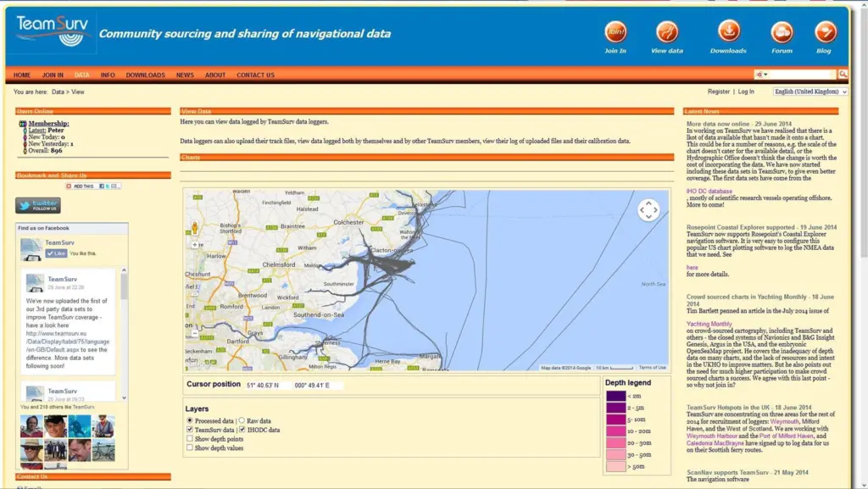Click Facebook feed scrollbar down arrow
868x489 pixels.
pos(124,397)
